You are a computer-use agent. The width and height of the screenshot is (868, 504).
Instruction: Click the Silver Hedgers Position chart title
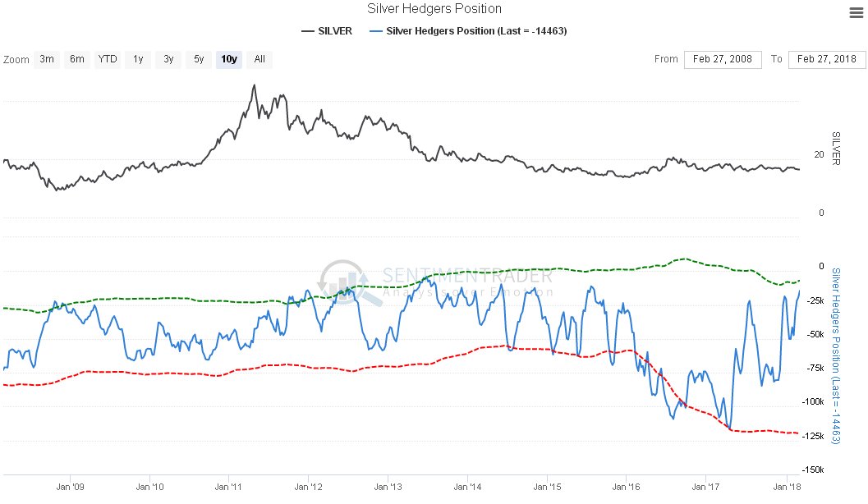pyautogui.click(x=434, y=9)
